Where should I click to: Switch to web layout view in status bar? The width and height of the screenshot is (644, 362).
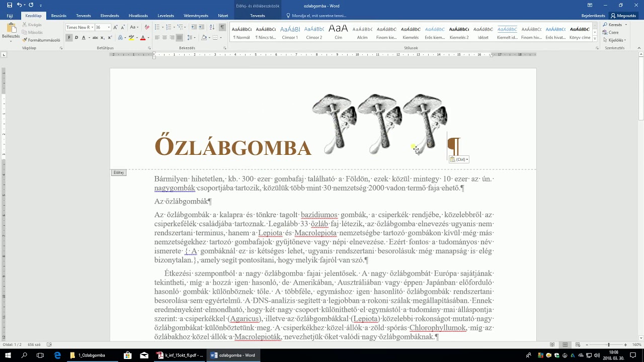point(578,344)
